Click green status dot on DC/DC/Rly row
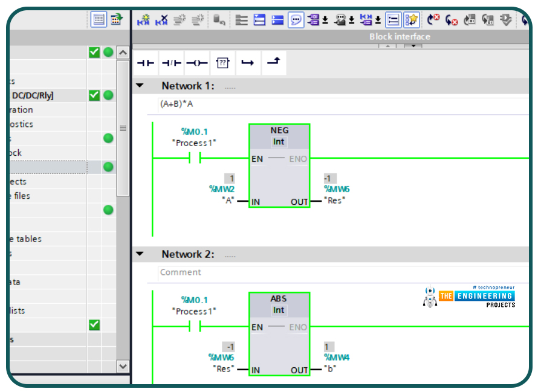The image size is (538, 392). [108, 95]
